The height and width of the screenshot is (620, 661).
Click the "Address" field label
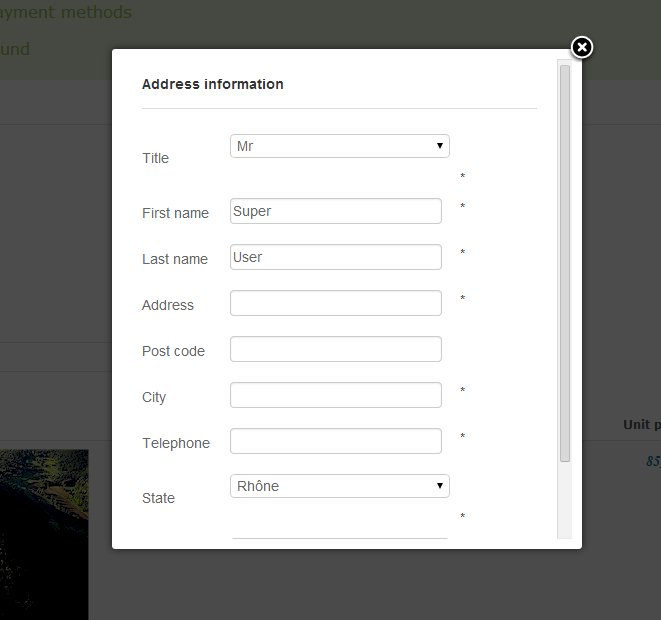click(168, 305)
